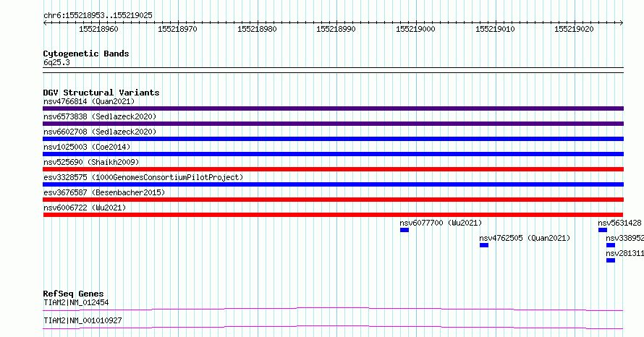Click ruler position 155218990
The height and width of the screenshot is (337, 644).
click(x=336, y=29)
